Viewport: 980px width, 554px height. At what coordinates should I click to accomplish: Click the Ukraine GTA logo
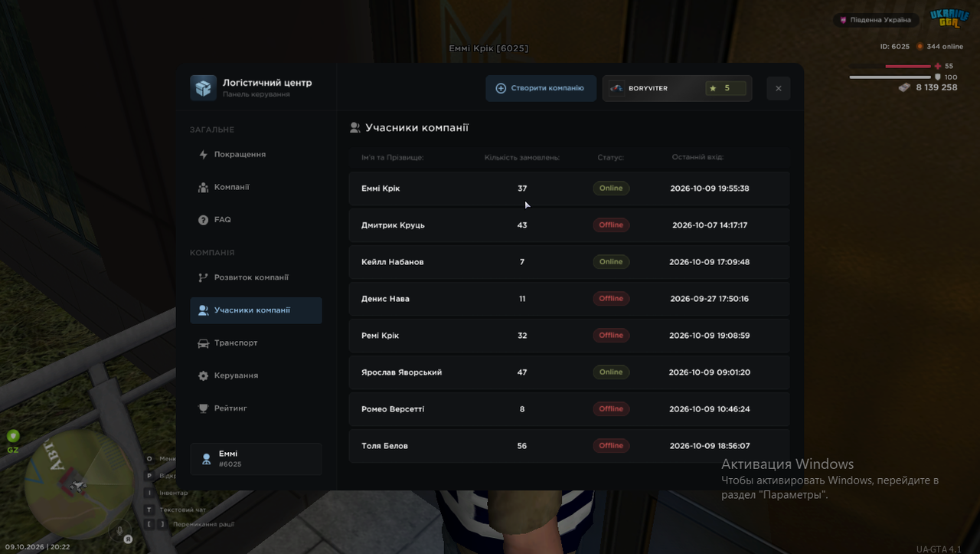(x=949, y=18)
